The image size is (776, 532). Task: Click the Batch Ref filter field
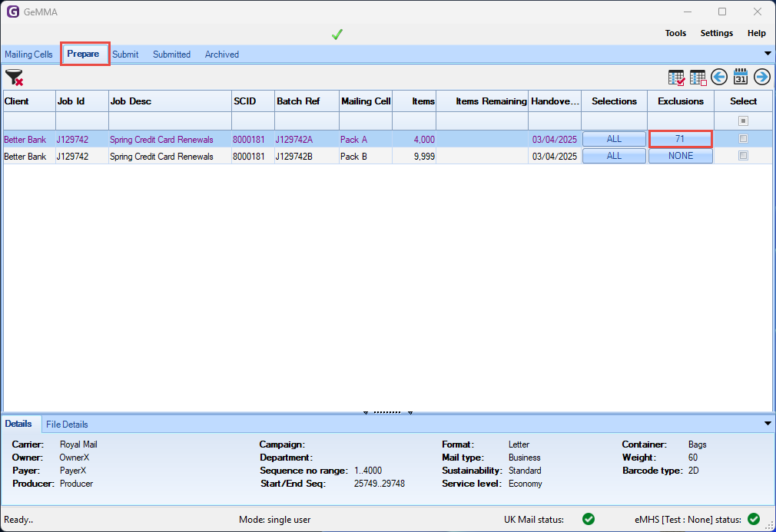point(307,121)
